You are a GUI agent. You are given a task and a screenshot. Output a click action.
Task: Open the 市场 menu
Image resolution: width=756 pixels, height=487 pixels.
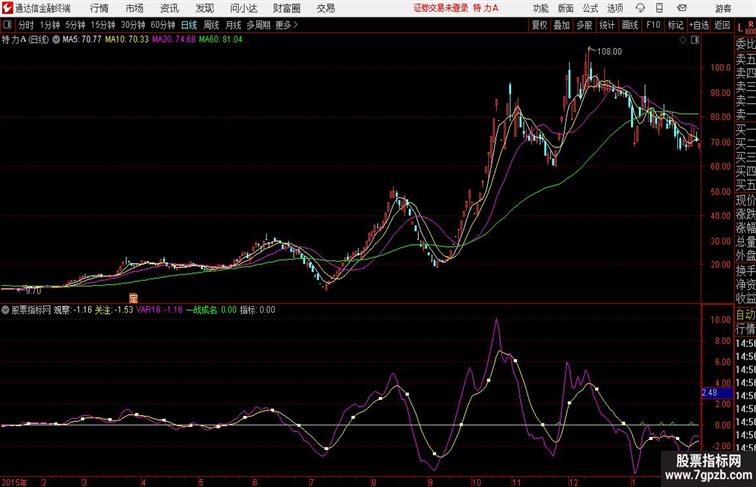pyautogui.click(x=135, y=8)
